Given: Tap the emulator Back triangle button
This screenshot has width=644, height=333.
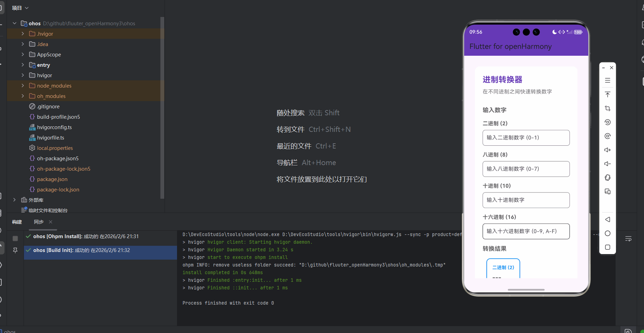Looking at the screenshot, I should tap(607, 219).
